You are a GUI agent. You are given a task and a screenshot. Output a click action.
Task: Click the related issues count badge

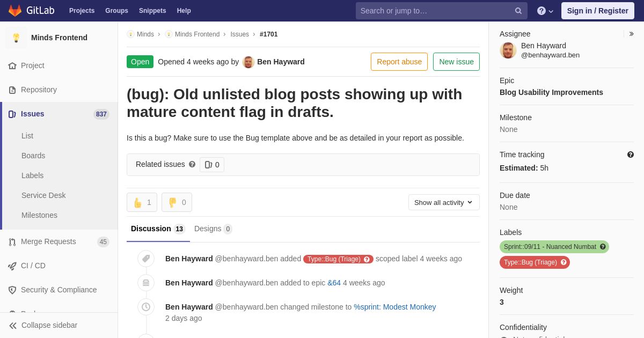coord(212,165)
